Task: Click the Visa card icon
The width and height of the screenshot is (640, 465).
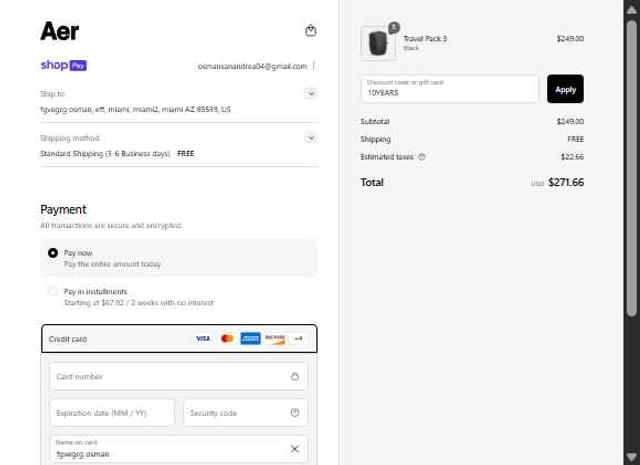Action: point(203,338)
